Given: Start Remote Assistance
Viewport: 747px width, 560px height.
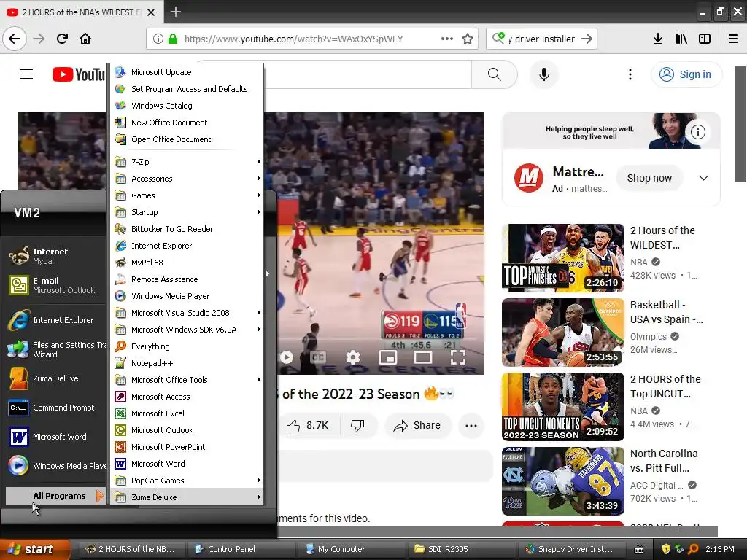Looking at the screenshot, I should pyautogui.click(x=187, y=279).
